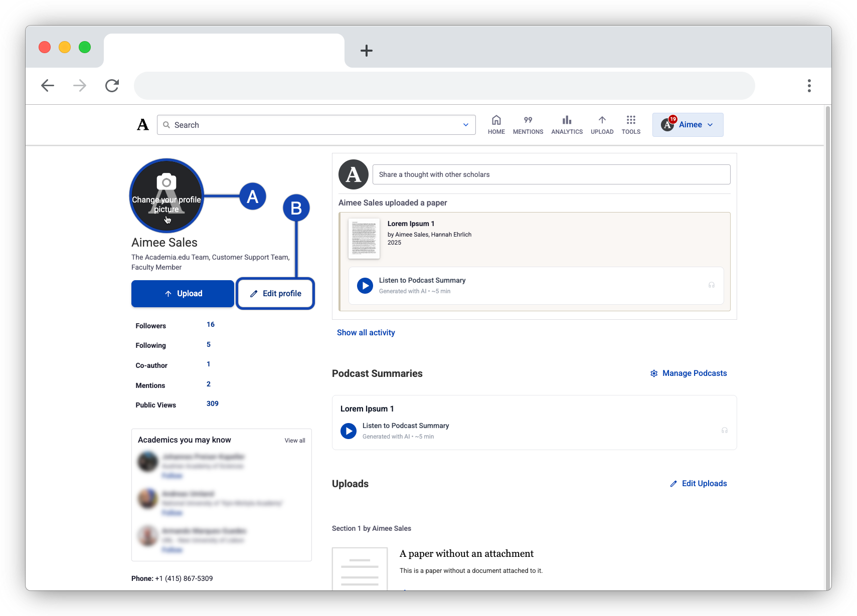Click the Share a thought input box

coord(551,174)
